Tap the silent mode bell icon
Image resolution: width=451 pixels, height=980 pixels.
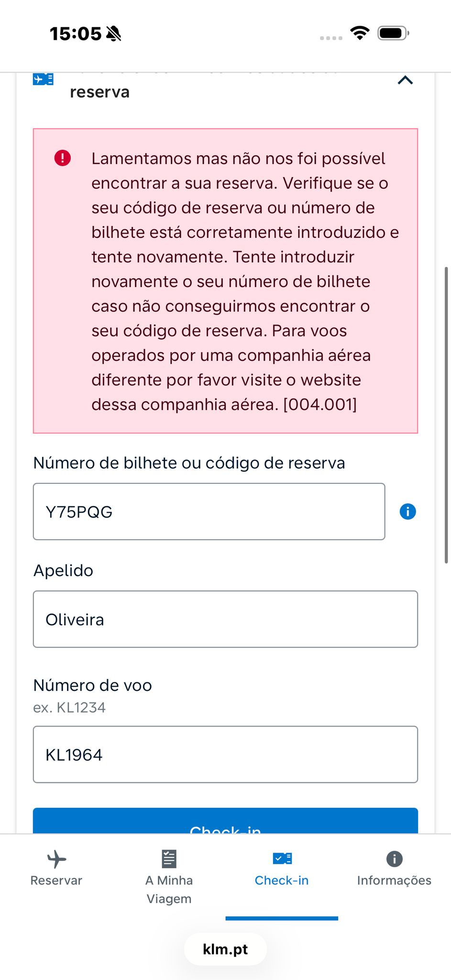click(x=114, y=33)
